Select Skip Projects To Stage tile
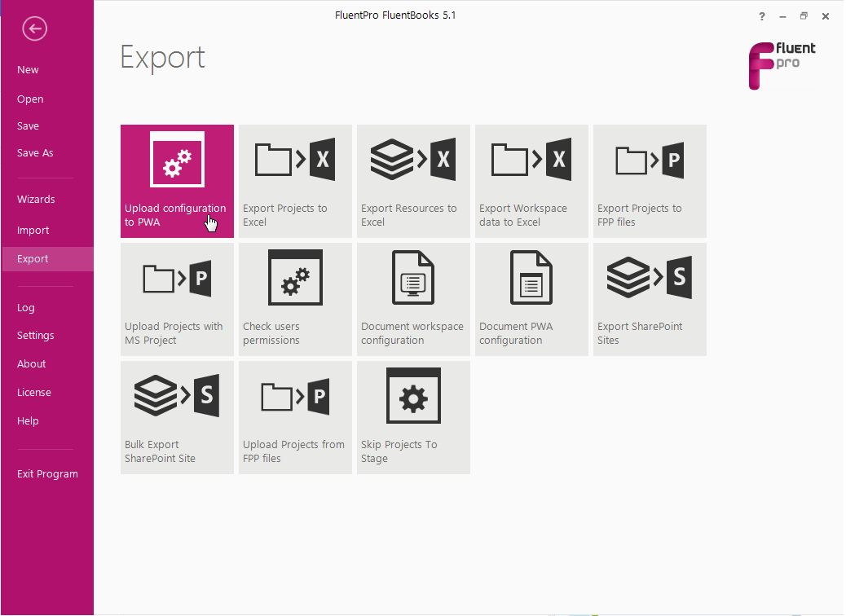The width and height of the screenshot is (846, 616). click(x=413, y=417)
